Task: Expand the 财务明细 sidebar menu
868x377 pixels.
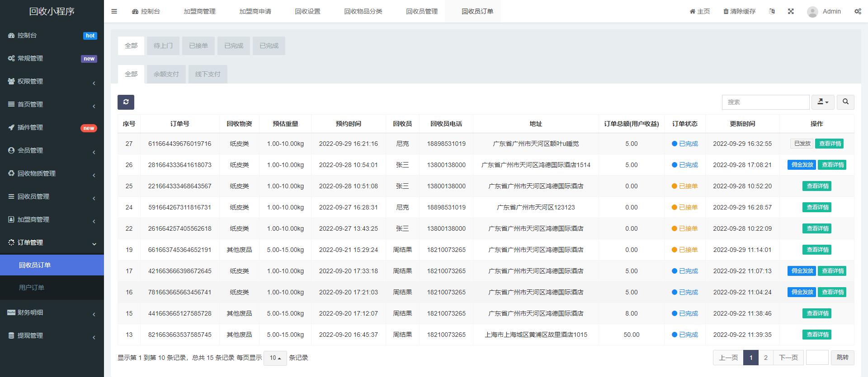Action: point(52,312)
